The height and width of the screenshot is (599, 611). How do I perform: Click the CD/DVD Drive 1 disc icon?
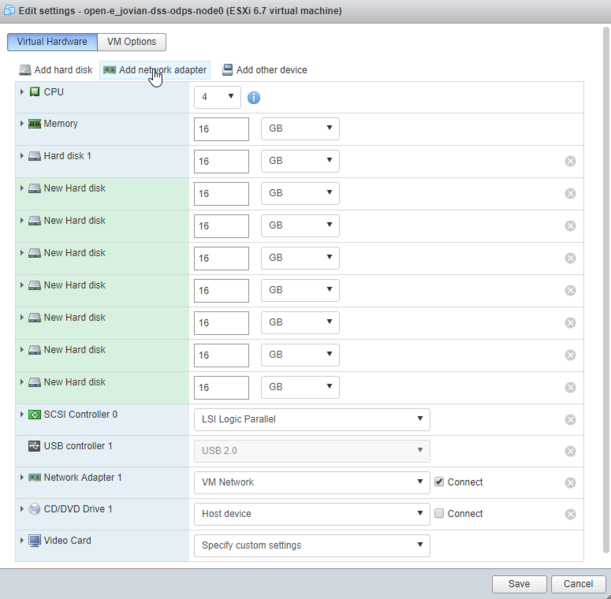click(35, 509)
